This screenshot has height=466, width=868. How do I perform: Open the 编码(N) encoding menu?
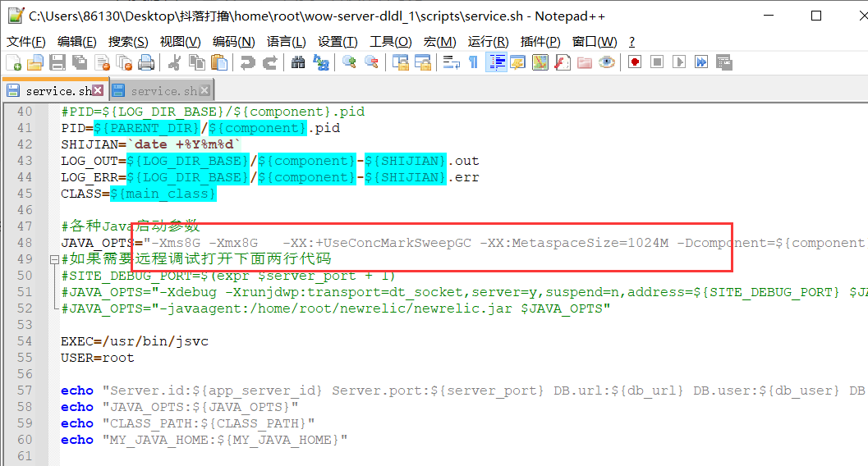point(233,42)
